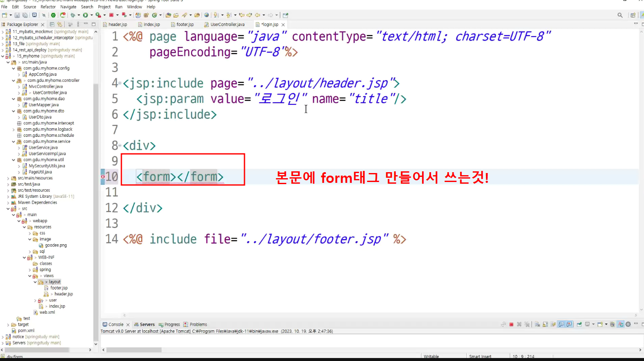Open the Debug dropdown arrow

tap(79, 15)
